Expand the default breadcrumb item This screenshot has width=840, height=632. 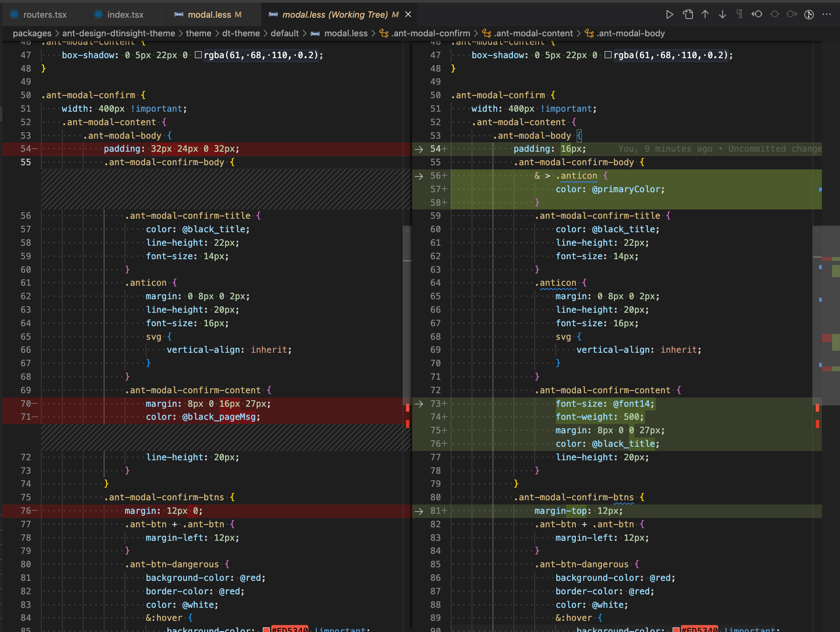tap(285, 33)
